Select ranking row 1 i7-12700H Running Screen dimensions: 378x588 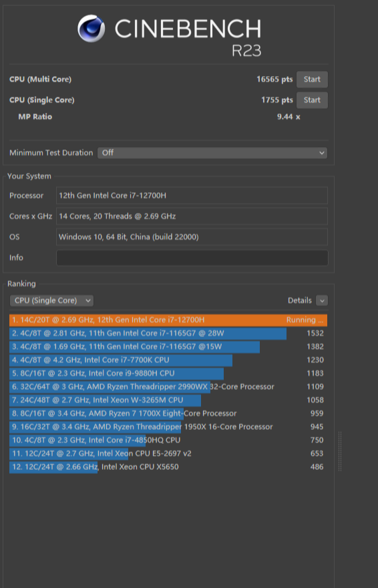pyautogui.click(x=168, y=320)
